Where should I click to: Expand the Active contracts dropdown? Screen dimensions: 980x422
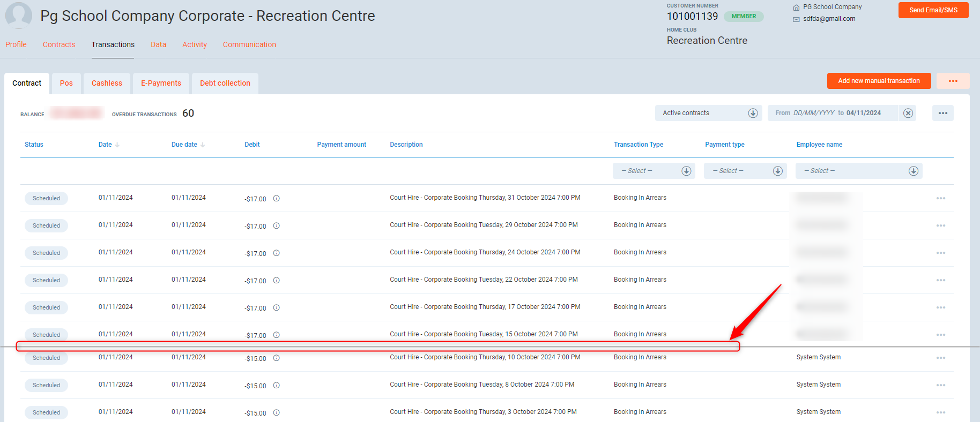tap(752, 113)
